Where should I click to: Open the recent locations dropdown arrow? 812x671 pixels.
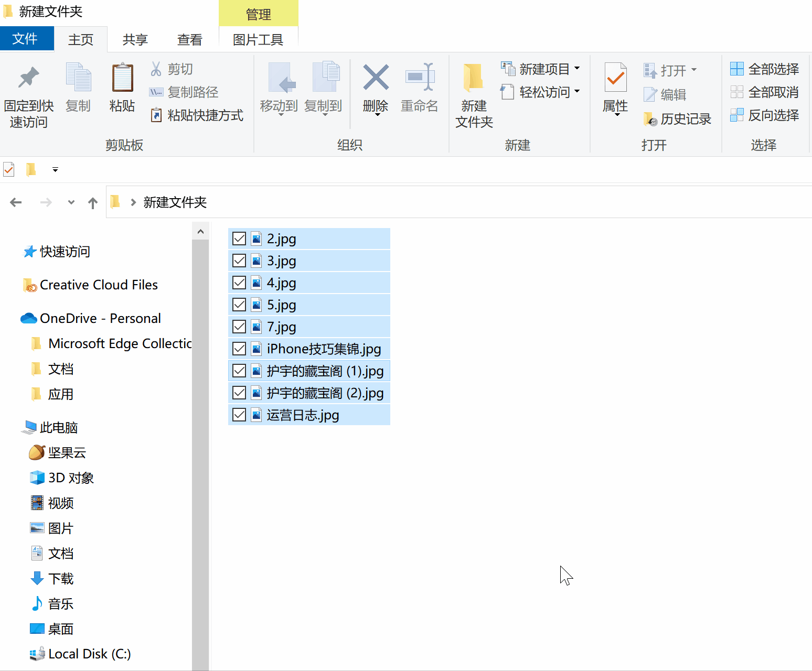pyautogui.click(x=71, y=202)
